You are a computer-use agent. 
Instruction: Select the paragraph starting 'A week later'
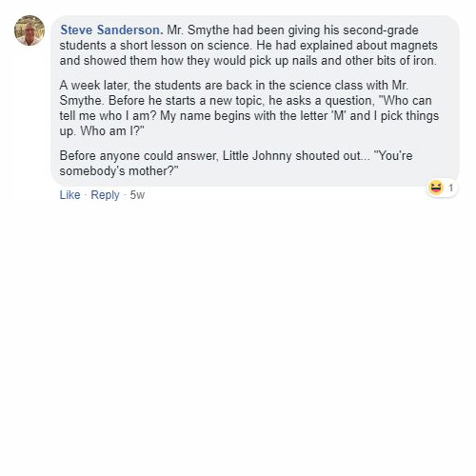249,108
